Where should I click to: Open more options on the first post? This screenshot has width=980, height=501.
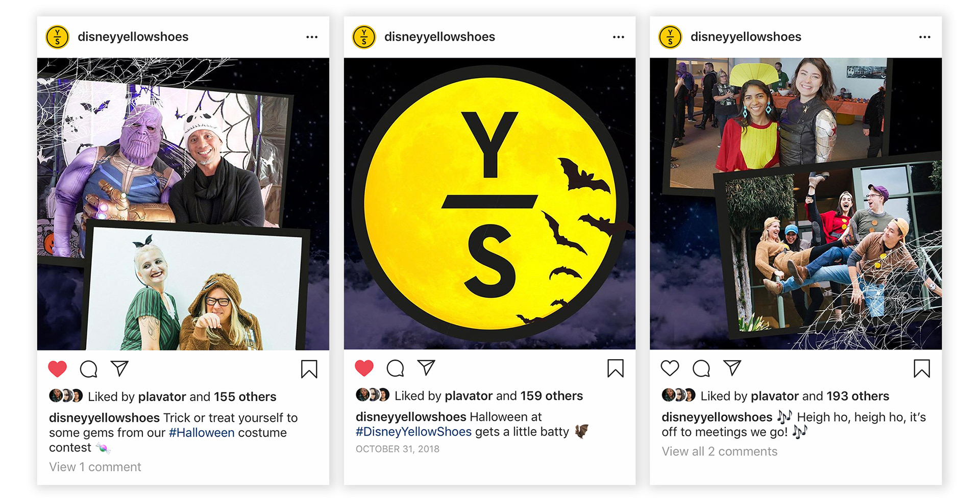[x=312, y=37]
